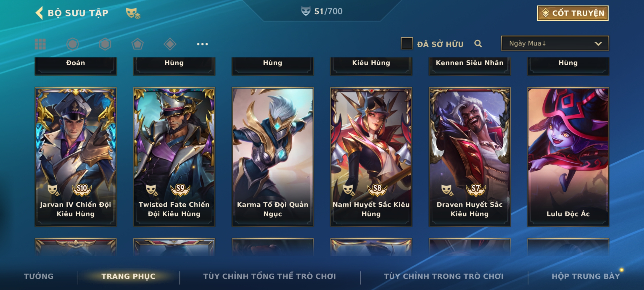Select the hexagon rarity filter icon

(x=105, y=44)
